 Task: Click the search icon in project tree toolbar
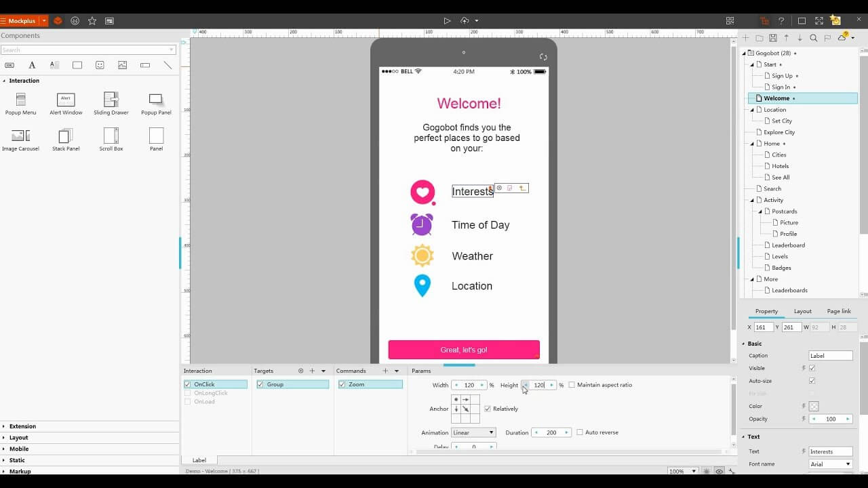pyautogui.click(x=813, y=38)
